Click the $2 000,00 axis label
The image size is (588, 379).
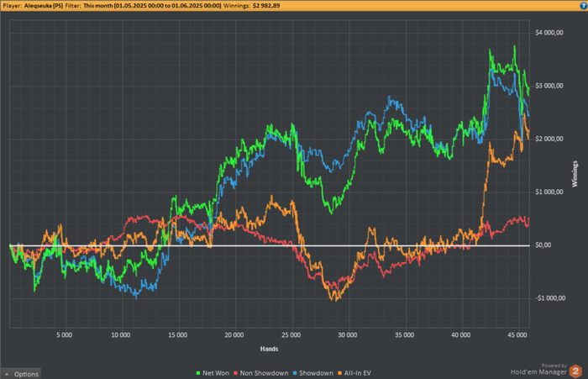tap(549, 139)
